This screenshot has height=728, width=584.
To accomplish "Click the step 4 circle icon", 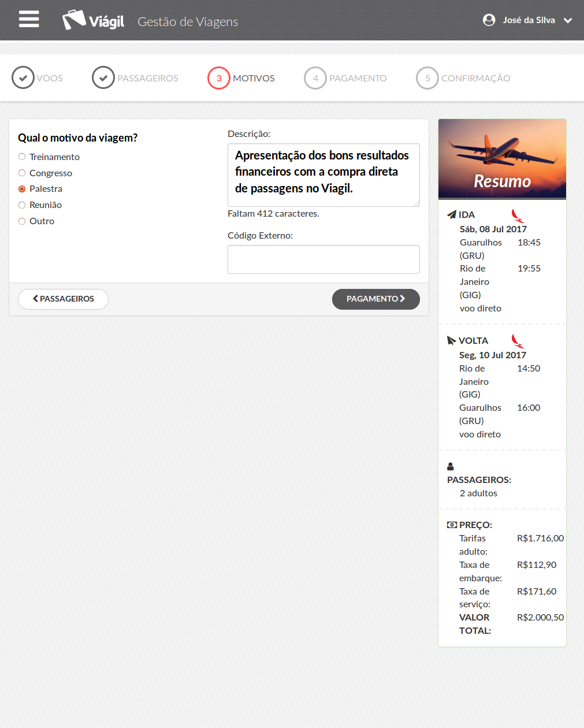I will (315, 78).
